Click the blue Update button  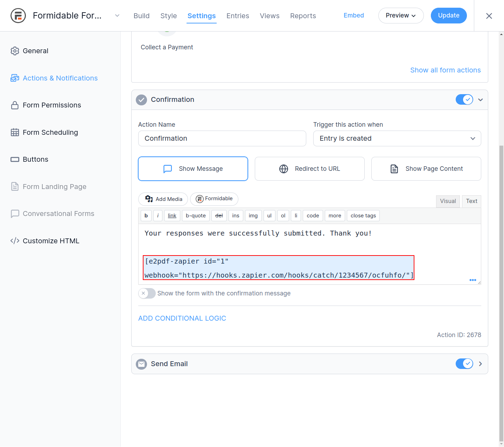point(448,15)
